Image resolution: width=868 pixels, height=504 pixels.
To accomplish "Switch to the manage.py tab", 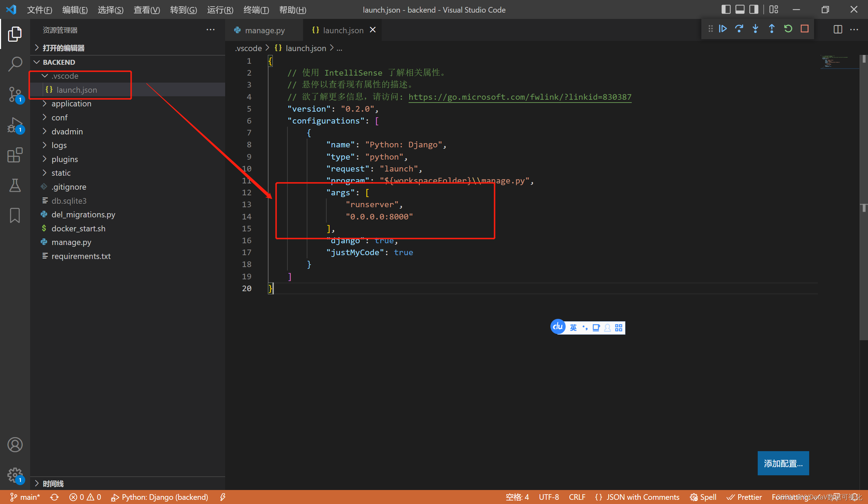I will click(264, 30).
